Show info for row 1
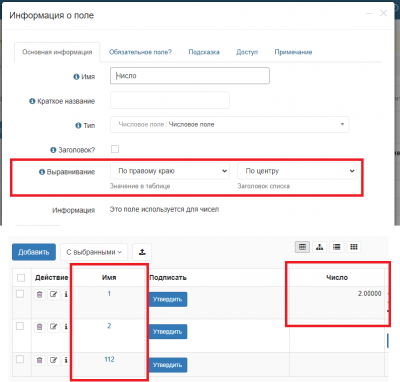 66,294
